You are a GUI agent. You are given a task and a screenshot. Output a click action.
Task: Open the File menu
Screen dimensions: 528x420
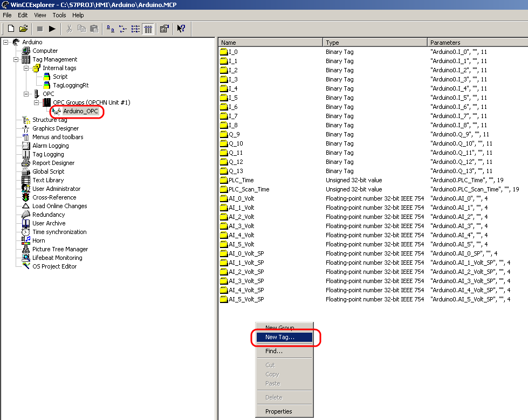pyautogui.click(x=7, y=15)
